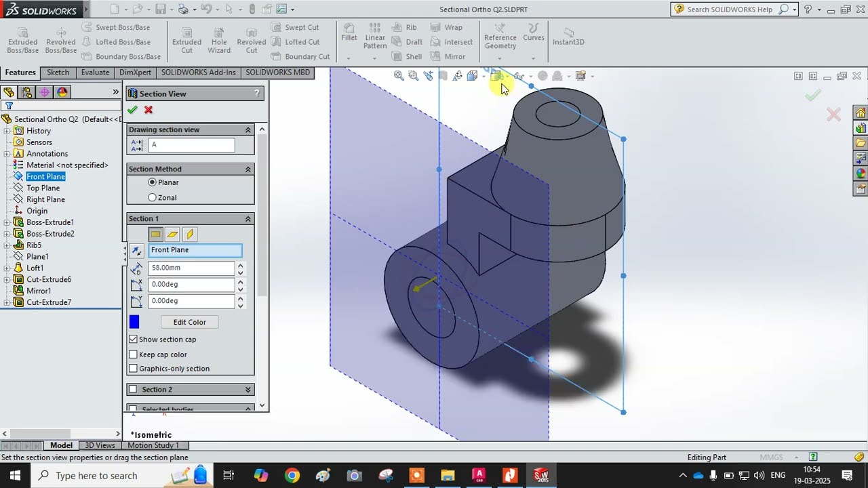The width and height of the screenshot is (868, 488).
Task: Expand the hidden manager tabs chevron
Action: (x=115, y=92)
